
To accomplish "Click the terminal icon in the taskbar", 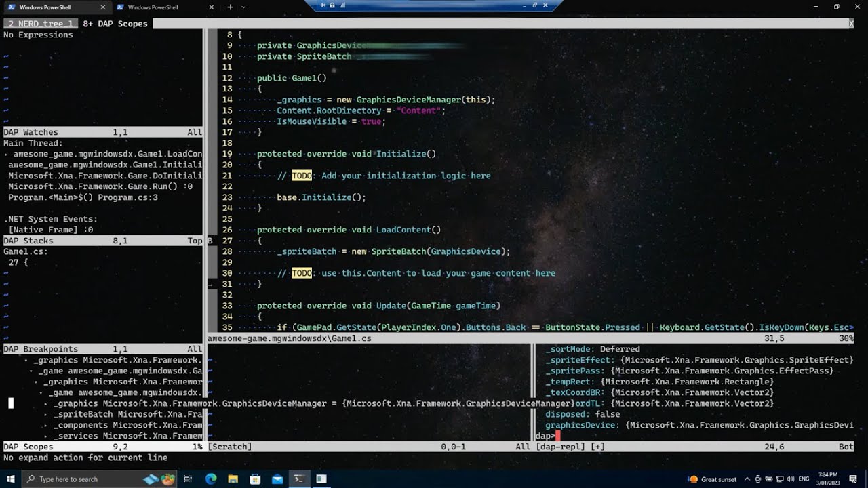I will click(x=299, y=479).
